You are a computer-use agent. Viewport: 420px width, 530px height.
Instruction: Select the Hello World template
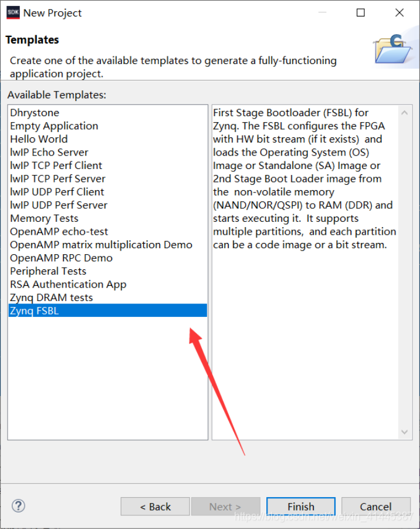click(39, 139)
